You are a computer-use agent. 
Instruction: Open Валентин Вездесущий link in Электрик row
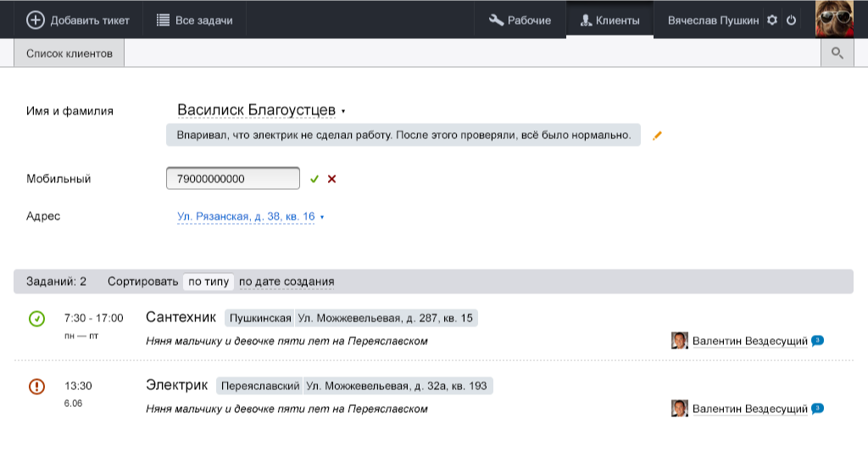click(749, 409)
